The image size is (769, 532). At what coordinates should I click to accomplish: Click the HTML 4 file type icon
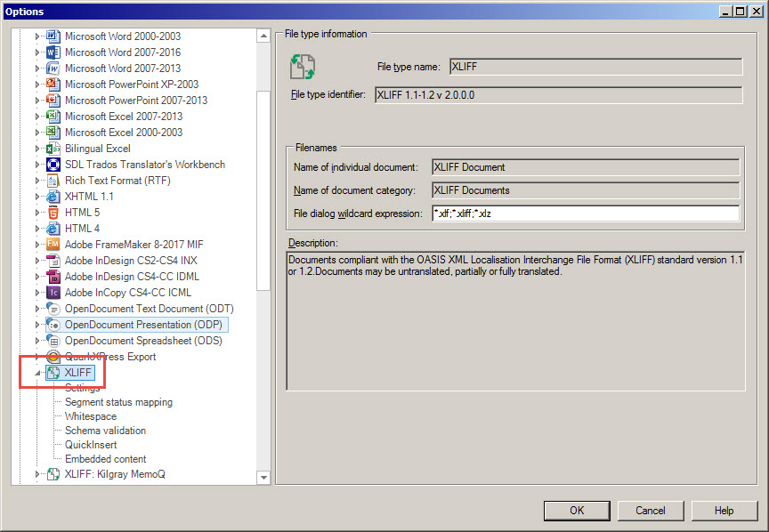tap(53, 229)
